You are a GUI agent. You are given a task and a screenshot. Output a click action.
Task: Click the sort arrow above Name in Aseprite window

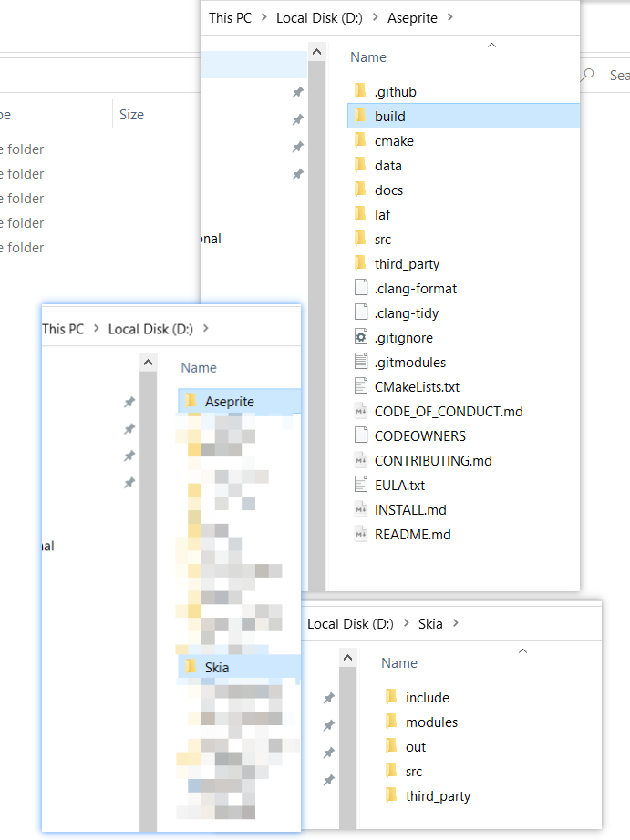pos(491,45)
